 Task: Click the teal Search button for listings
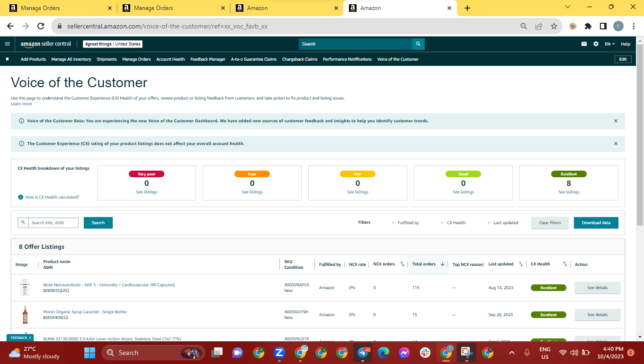click(x=98, y=223)
